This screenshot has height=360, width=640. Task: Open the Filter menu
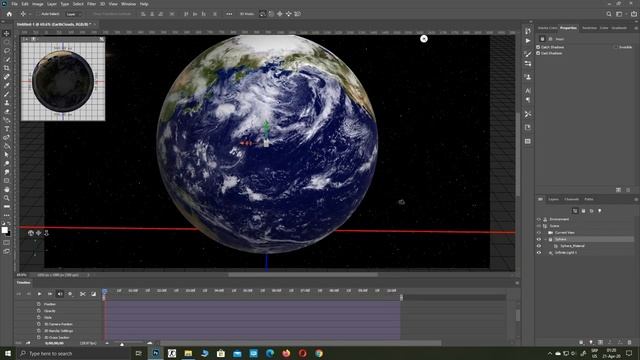coord(91,4)
